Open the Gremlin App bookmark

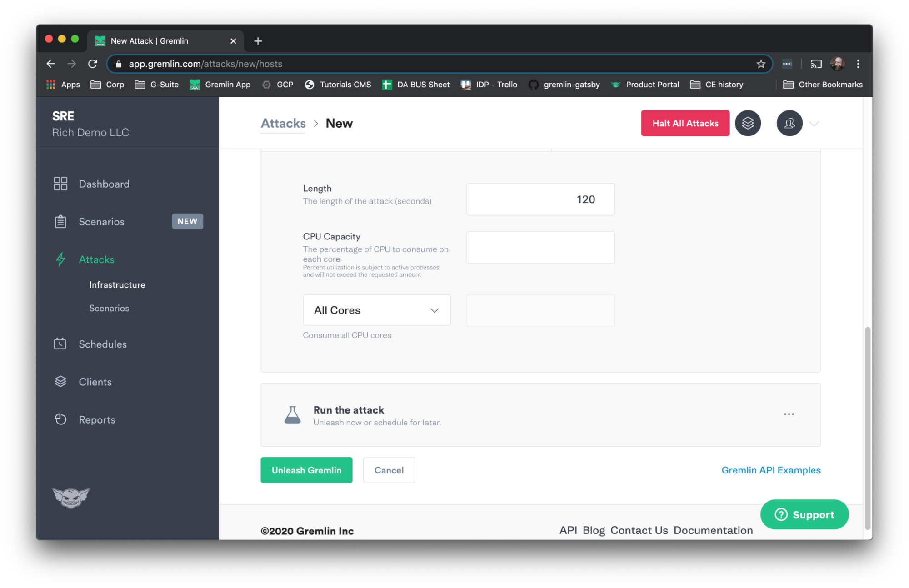(220, 85)
